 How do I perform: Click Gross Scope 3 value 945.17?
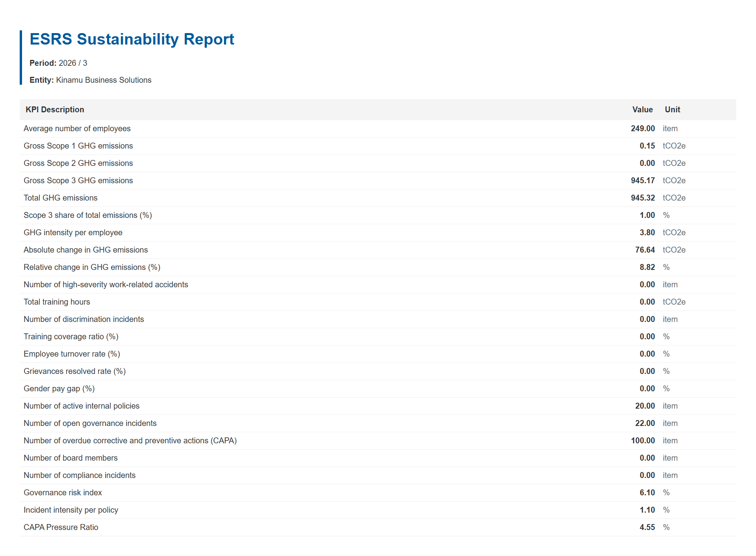(x=643, y=180)
